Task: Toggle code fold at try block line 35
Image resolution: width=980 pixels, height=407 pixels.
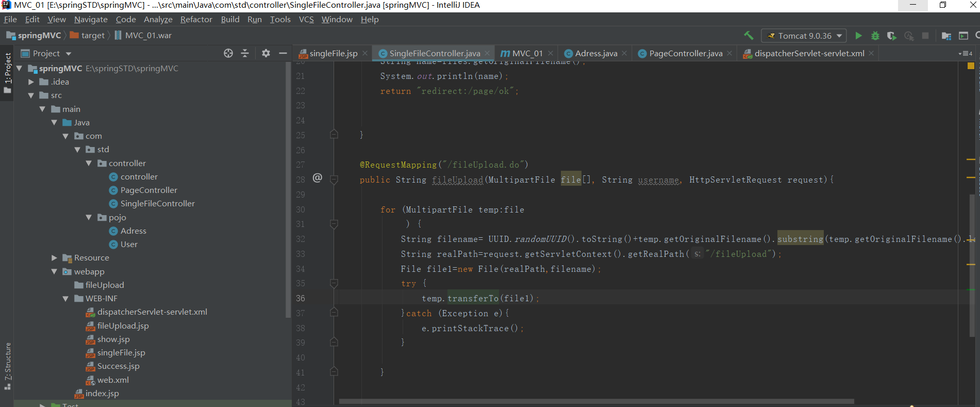Action: pos(334,283)
